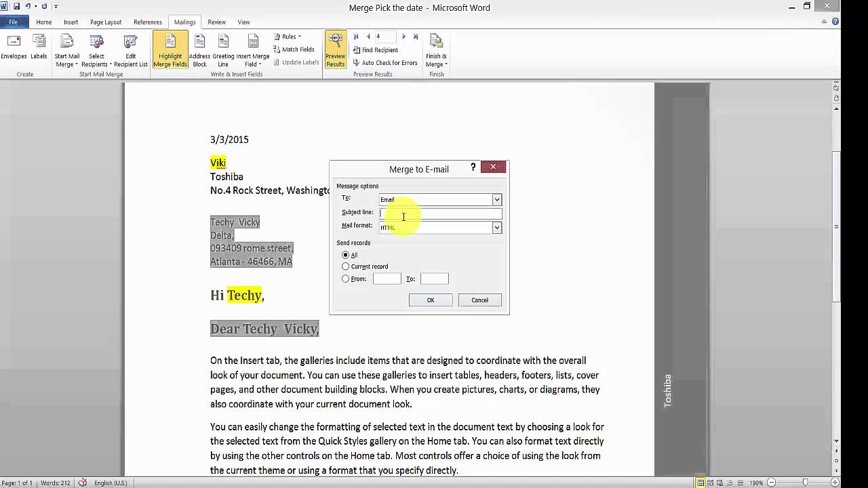Screen dimensions: 868x488
Task: Open the Mail format dropdown showing HTML
Action: 496,228
